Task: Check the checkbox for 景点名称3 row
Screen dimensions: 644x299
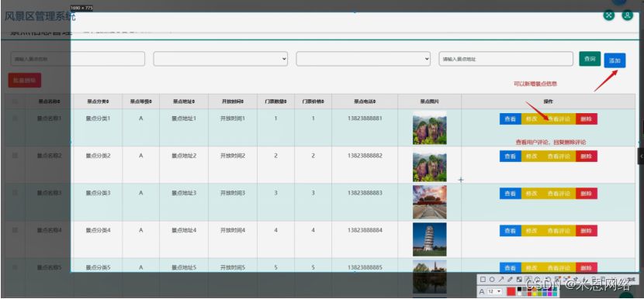Action: [15, 192]
